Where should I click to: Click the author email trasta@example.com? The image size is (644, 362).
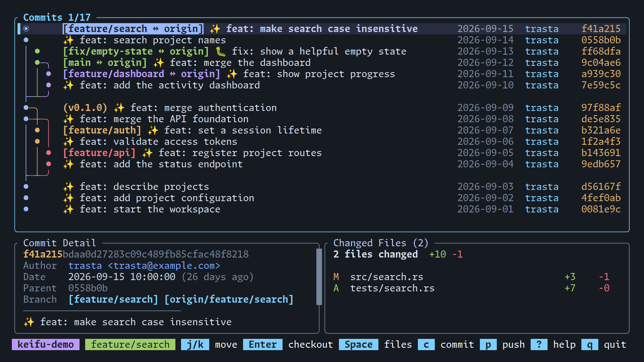click(x=164, y=266)
